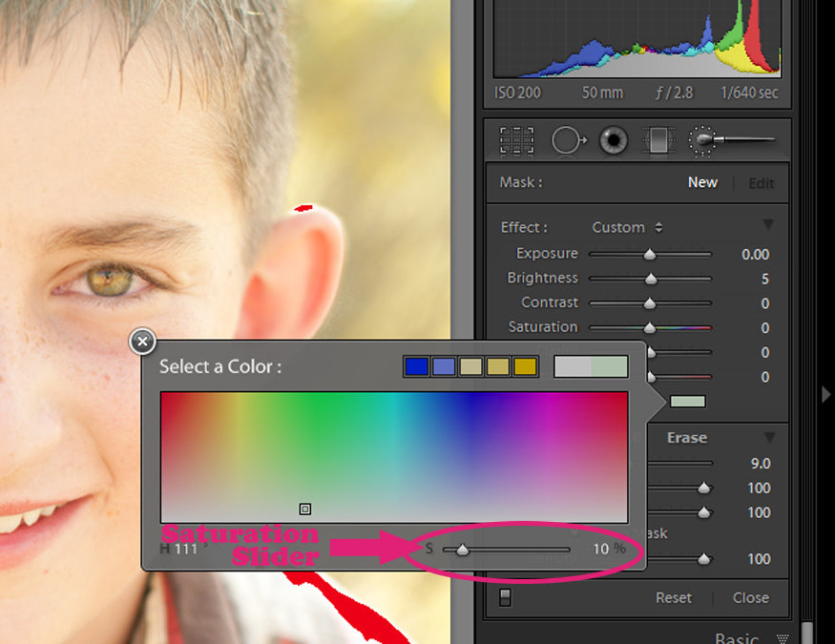835x644 pixels.
Task: Click the S saturation slider handle
Action: click(462, 550)
